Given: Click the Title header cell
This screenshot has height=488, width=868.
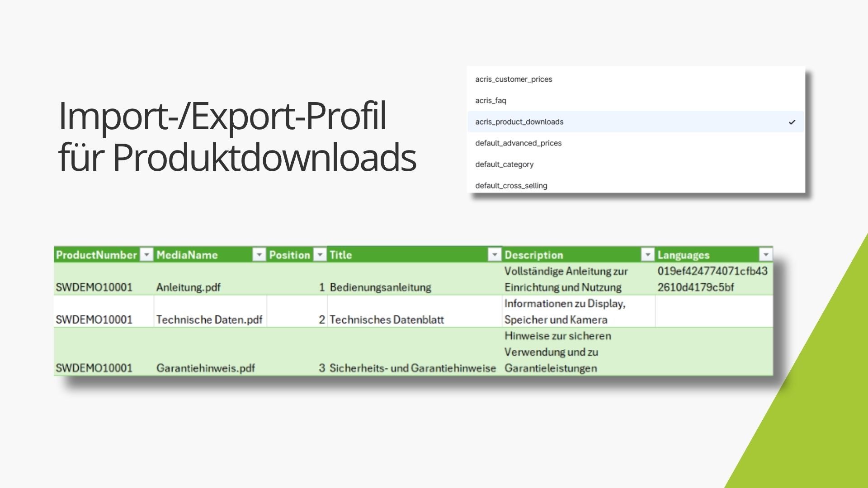Looking at the screenshot, I should [415, 255].
